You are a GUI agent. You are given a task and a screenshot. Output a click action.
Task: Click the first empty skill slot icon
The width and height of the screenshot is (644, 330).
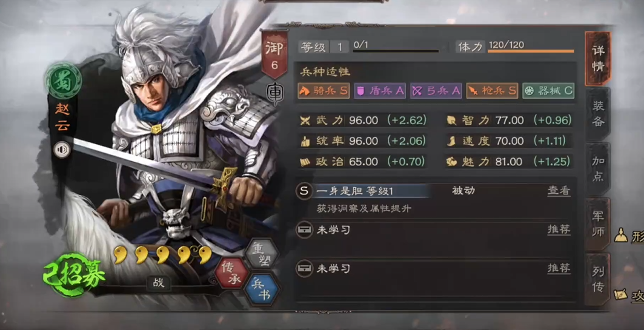(304, 230)
